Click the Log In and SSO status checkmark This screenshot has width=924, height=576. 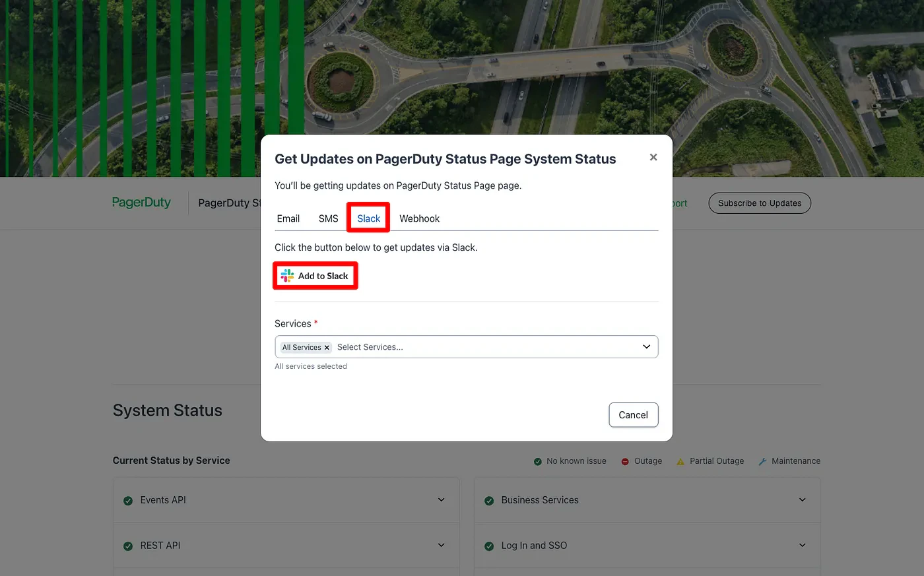[x=489, y=546]
